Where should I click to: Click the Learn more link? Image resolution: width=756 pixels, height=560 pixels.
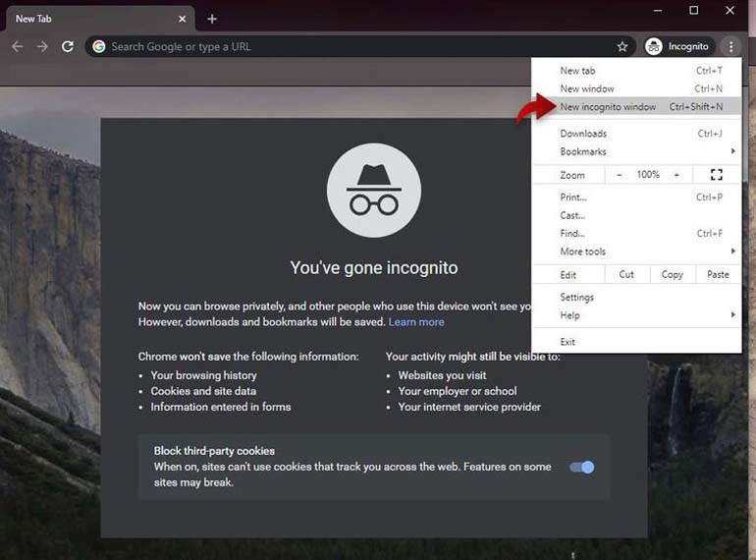(416, 322)
